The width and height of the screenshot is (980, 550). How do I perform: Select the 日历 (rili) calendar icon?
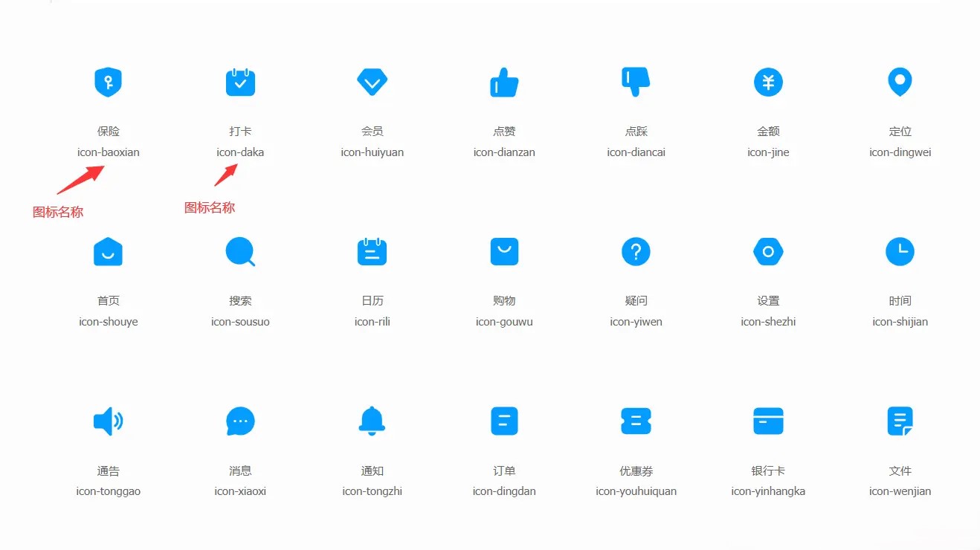point(372,251)
